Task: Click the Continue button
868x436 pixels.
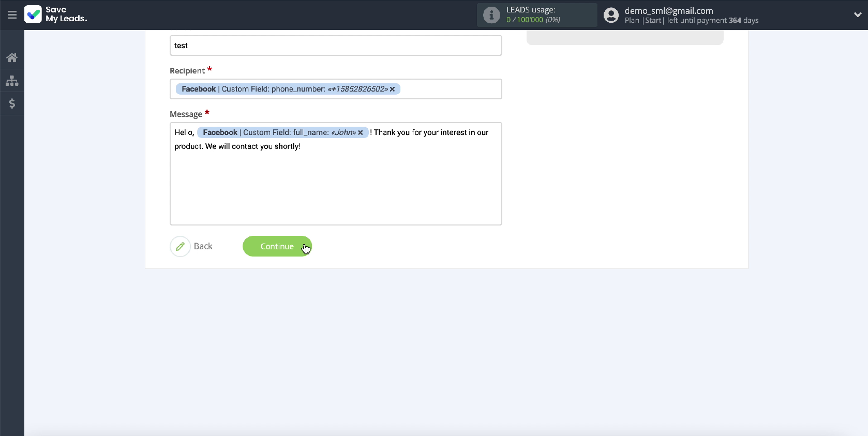Action: pos(277,246)
